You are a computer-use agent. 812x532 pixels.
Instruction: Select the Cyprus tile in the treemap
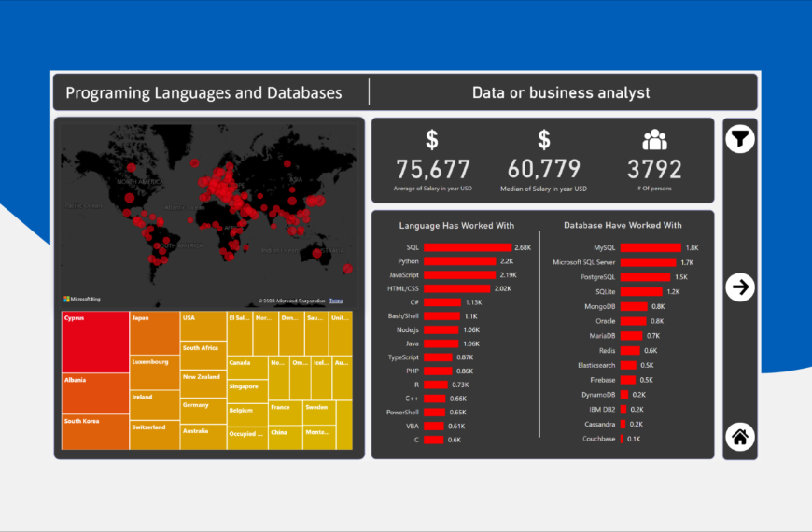point(95,342)
